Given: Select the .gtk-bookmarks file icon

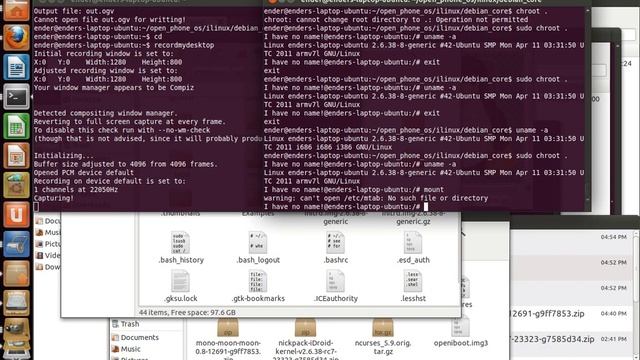Looking at the screenshot, I should coord(258,281).
